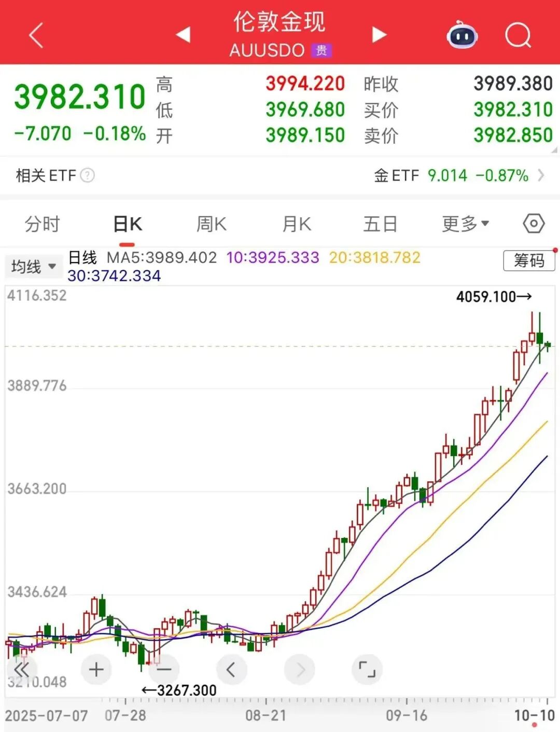Toggle the 筹码 chip distribution overlay
This screenshot has height=732, width=560.
(x=528, y=260)
